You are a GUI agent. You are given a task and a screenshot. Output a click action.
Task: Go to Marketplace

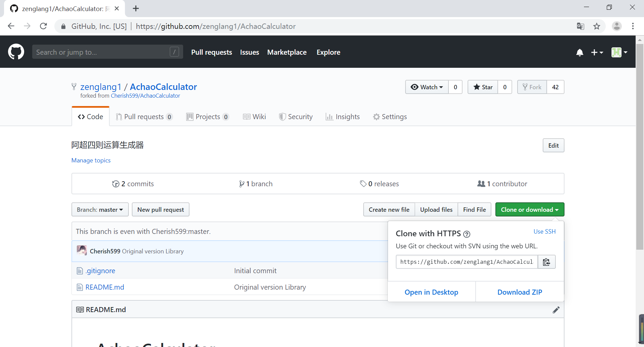point(287,52)
